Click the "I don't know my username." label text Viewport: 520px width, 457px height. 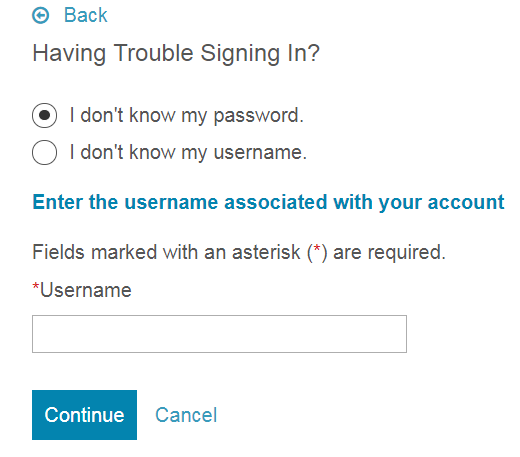tap(188, 153)
